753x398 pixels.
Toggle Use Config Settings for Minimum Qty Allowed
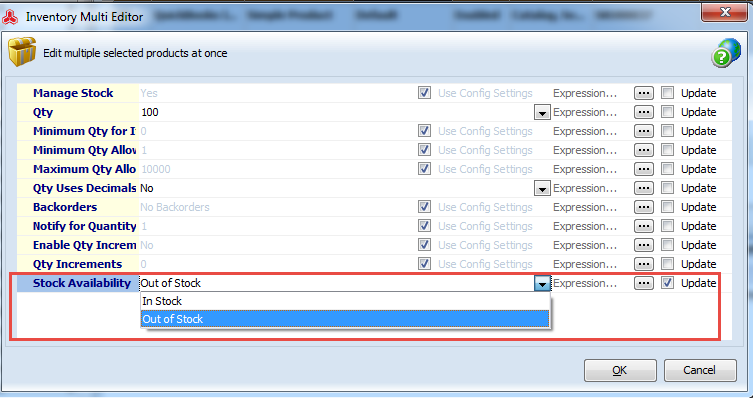point(424,150)
